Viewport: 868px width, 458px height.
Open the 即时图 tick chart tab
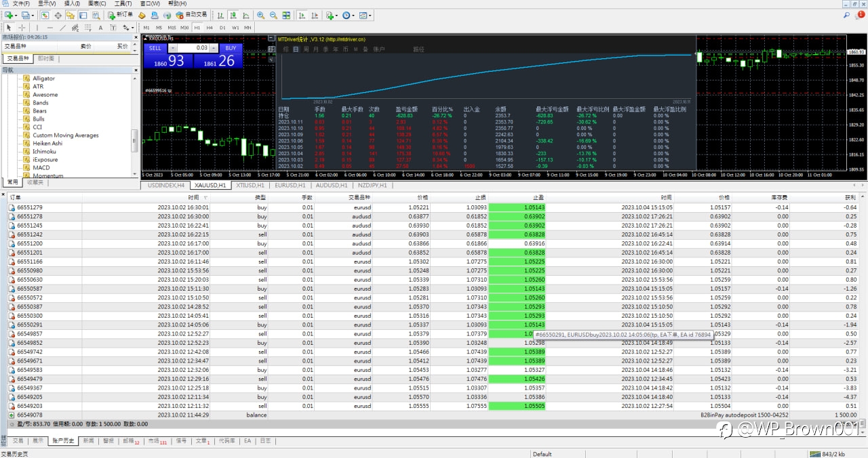point(46,58)
